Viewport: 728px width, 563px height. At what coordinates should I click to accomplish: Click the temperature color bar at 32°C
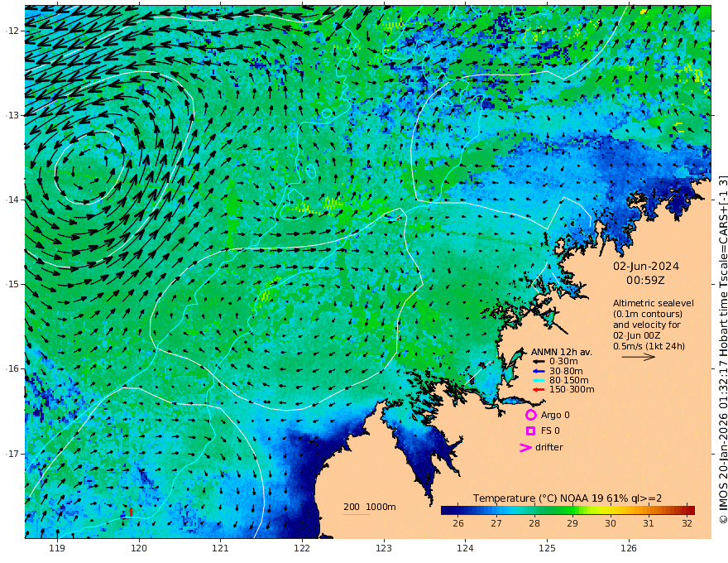pyautogui.click(x=687, y=510)
